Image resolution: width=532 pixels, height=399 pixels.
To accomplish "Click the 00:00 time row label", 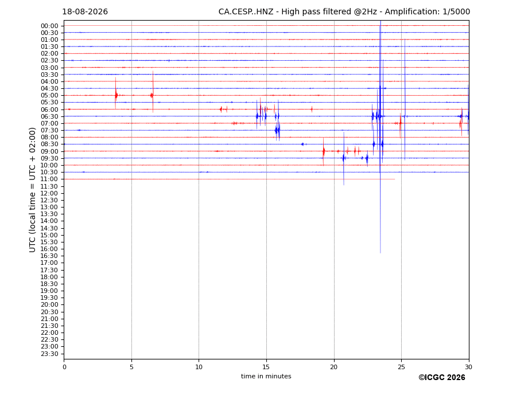I will (49, 26).
